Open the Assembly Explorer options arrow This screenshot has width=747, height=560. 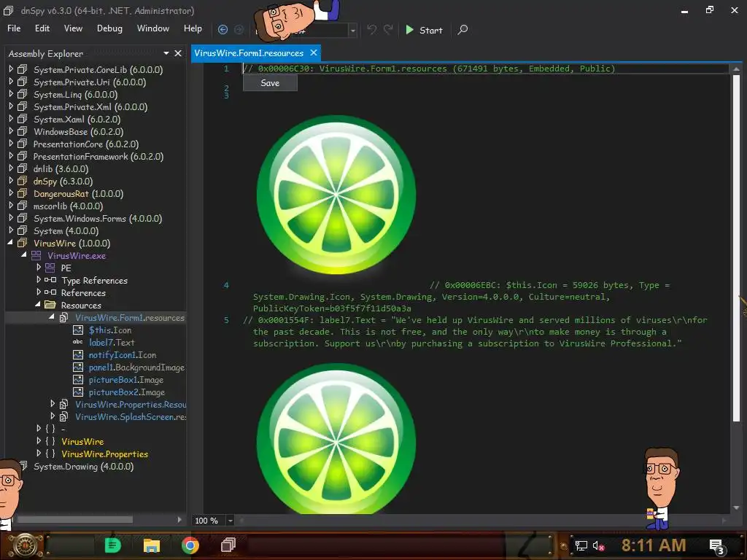(x=166, y=53)
